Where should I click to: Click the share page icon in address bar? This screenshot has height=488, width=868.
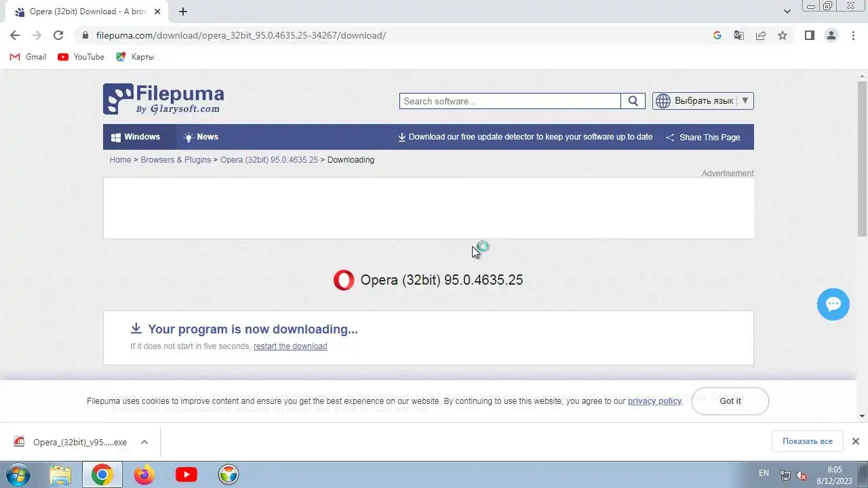click(x=761, y=35)
